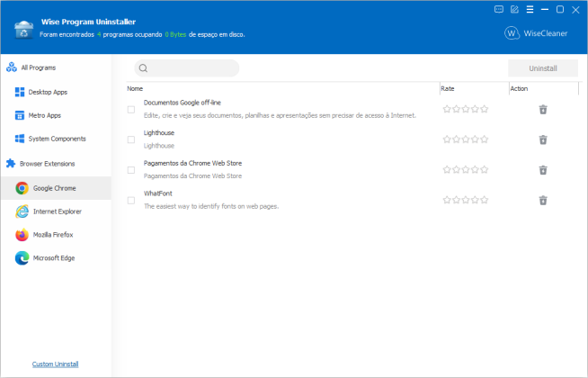The image size is (588, 378).
Task: Show Internet Explorer extensions
Action: pyautogui.click(x=57, y=211)
